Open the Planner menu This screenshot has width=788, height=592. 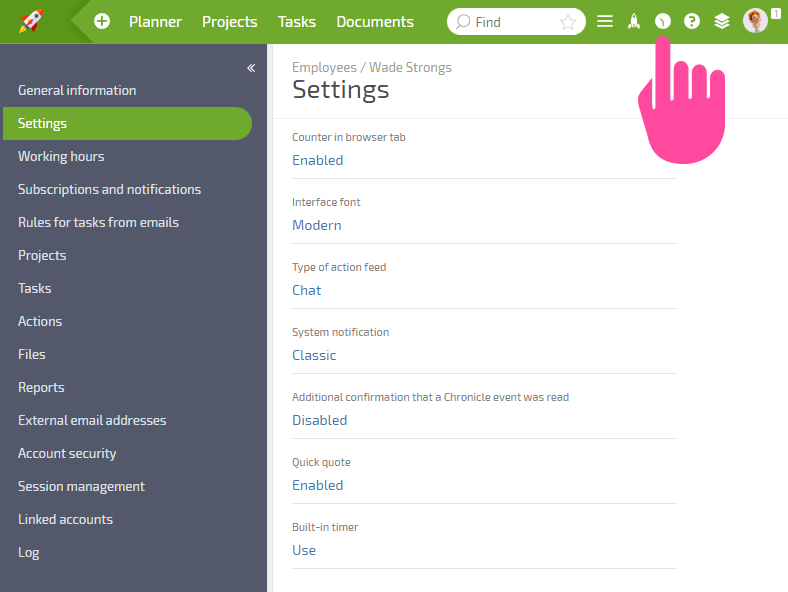[155, 22]
